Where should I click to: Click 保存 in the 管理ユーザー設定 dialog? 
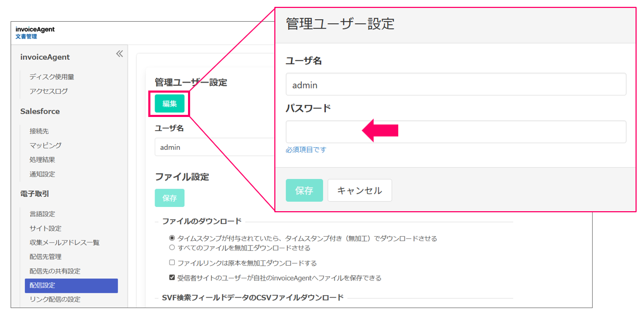click(304, 191)
